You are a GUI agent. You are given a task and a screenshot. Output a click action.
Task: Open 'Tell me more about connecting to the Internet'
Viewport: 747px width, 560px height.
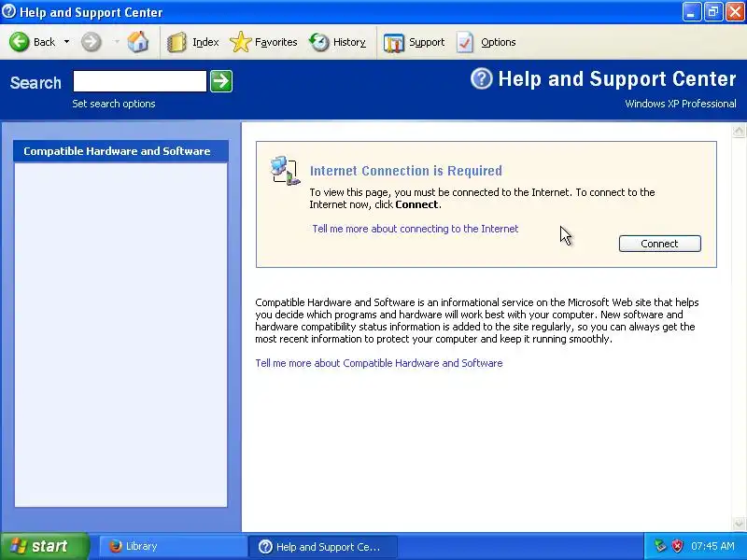pyautogui.click(x=415, y=229)
